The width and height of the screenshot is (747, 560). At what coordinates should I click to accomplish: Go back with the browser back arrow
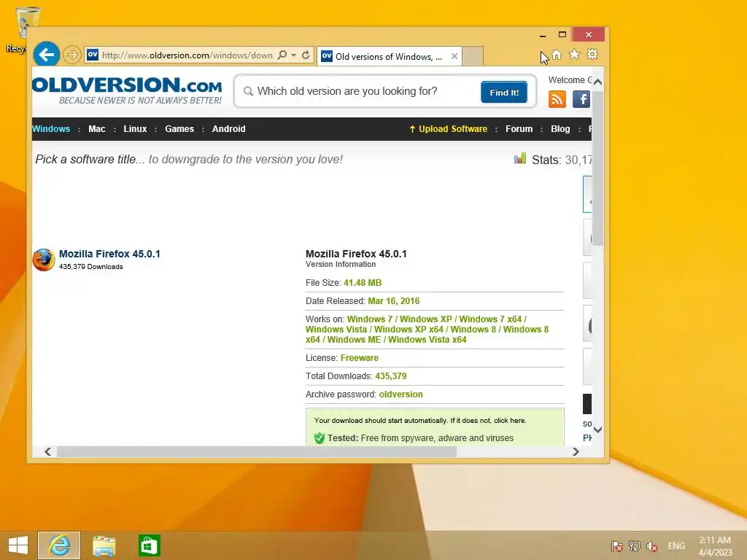pos(46,55)
